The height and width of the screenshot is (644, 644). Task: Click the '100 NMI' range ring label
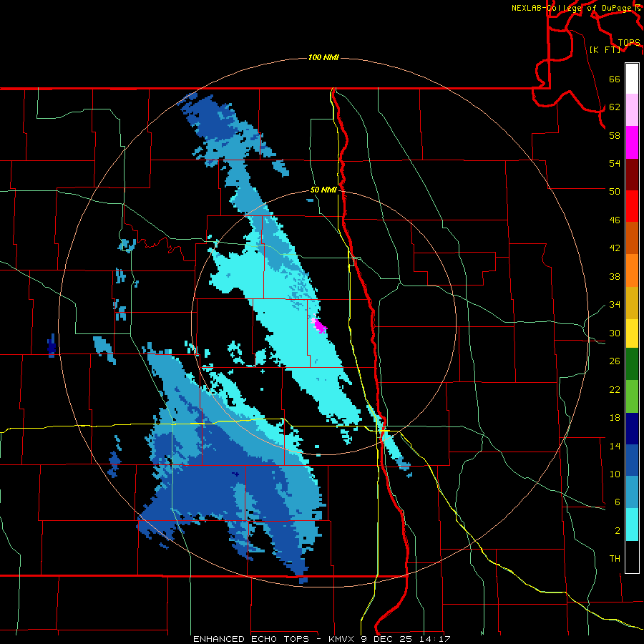pos(323,57)
